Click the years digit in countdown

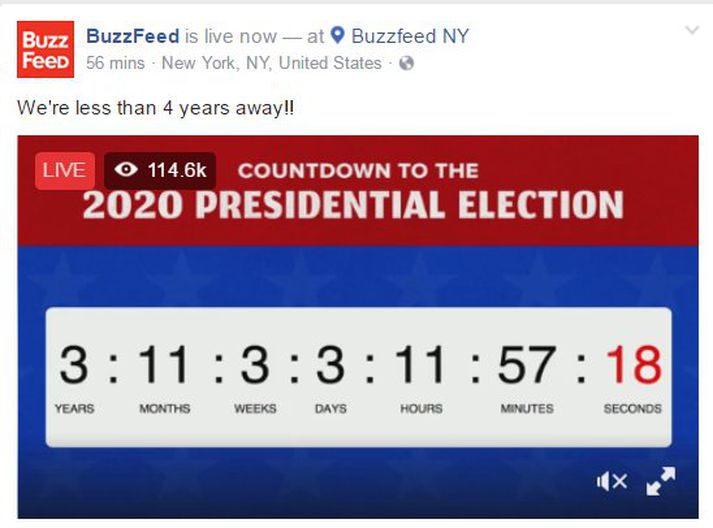click(74, 364)
